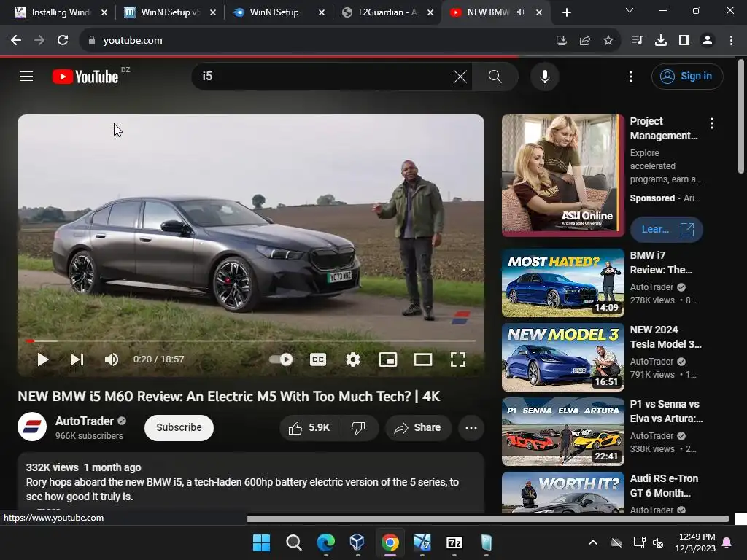747x560 pixels.
Task: Open the Chrome profile menu
Action: 708,41
